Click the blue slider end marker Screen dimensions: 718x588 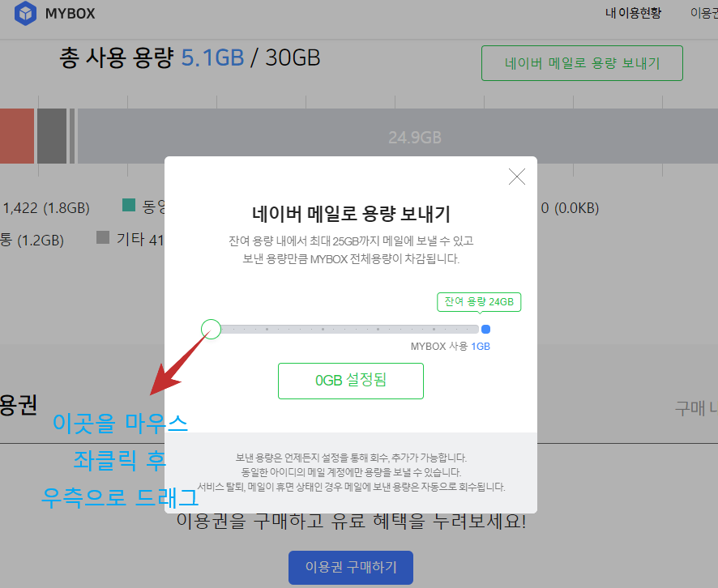point(486,329)
